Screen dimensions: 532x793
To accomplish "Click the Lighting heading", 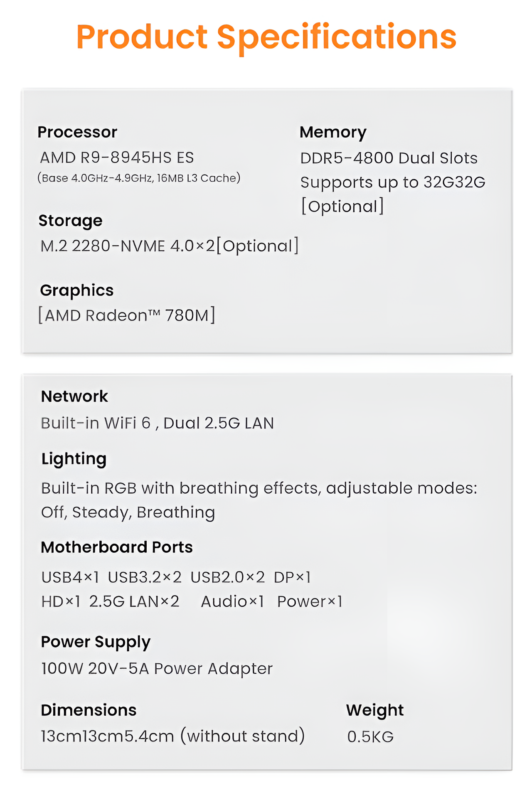I will 74,459.
